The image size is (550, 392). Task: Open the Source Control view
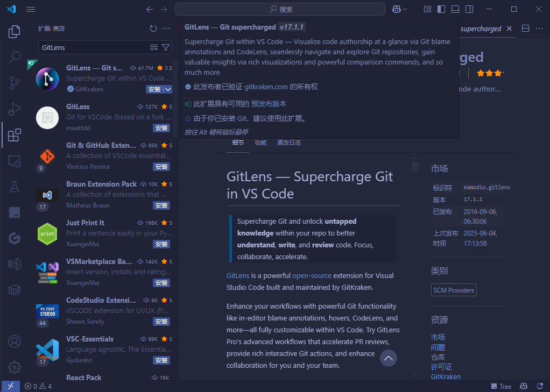point(14,83)
